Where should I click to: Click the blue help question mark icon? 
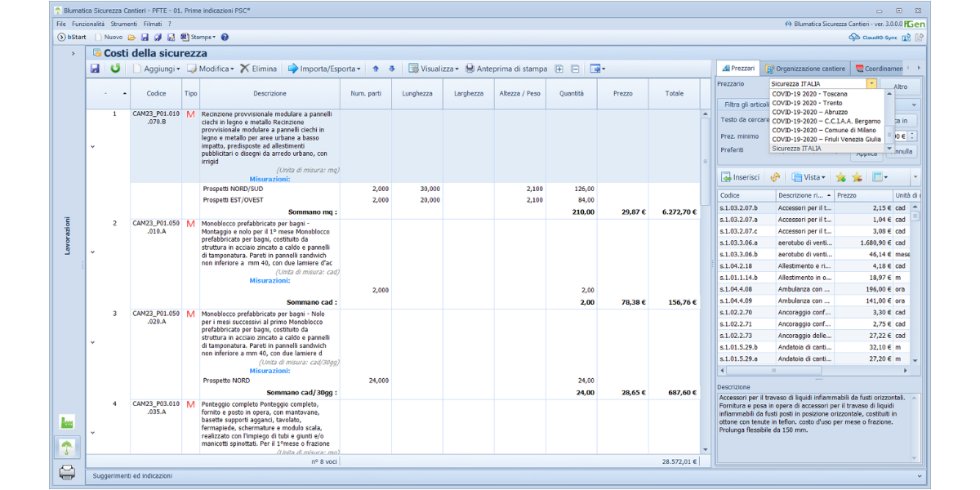point(225,37)
